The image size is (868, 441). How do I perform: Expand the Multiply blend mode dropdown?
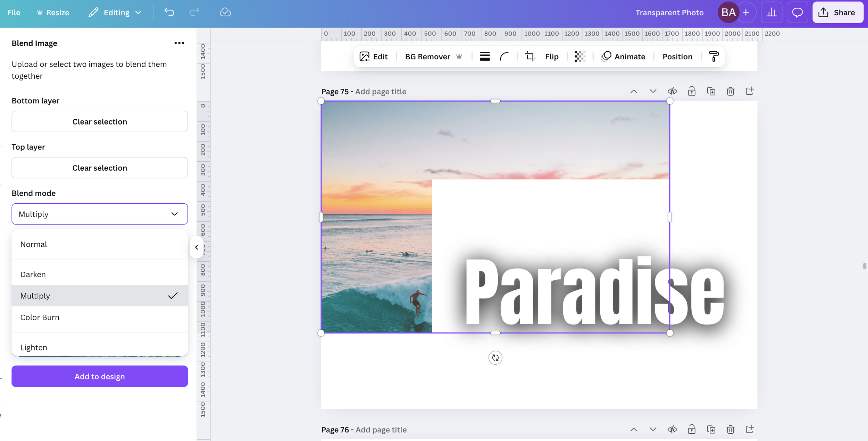coord(100,214)
